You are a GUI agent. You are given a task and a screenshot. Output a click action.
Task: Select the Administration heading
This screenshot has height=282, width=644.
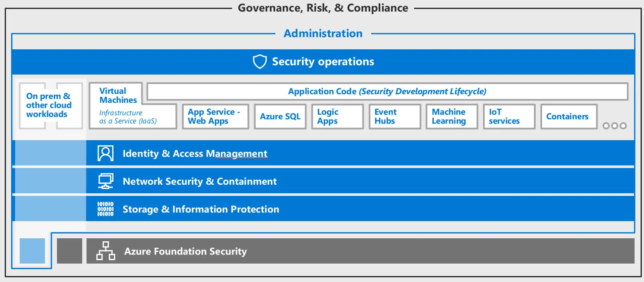tap(323, 33)
